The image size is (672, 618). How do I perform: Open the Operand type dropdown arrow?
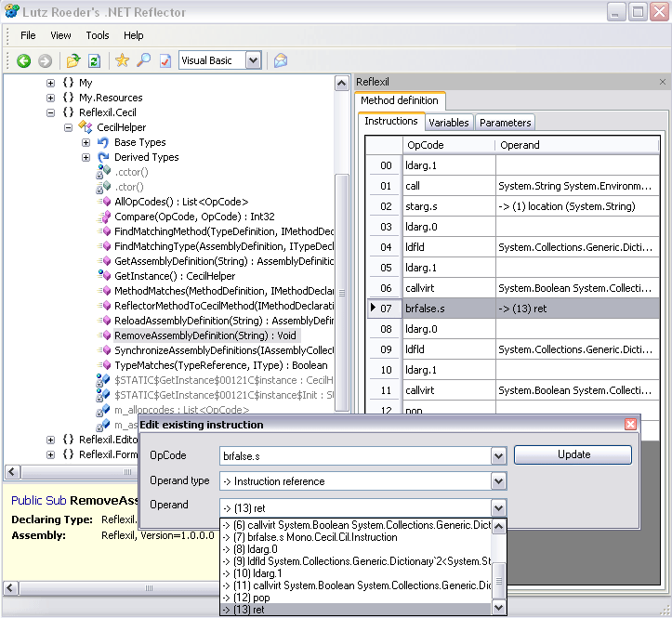(x=498, y=481)
